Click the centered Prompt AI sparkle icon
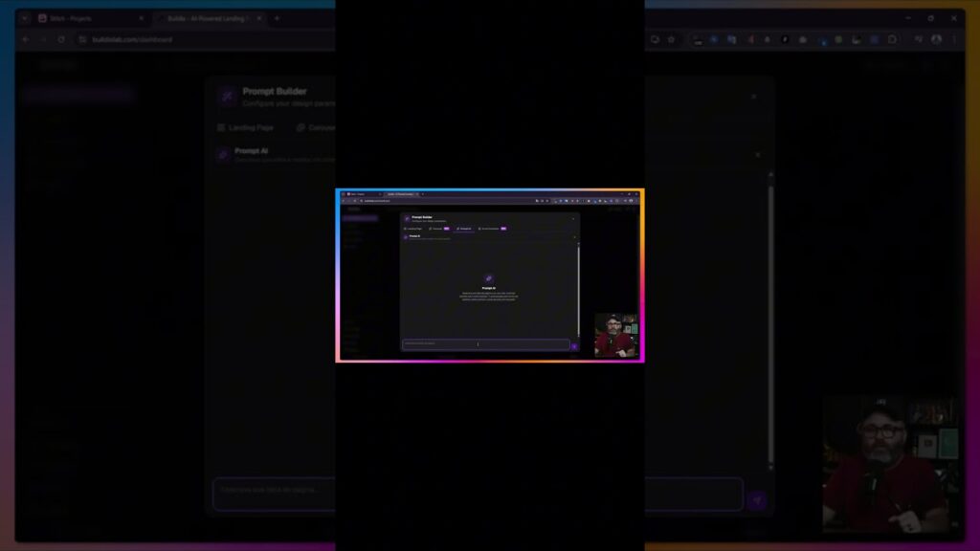980x551 pixels. (489, 278)
